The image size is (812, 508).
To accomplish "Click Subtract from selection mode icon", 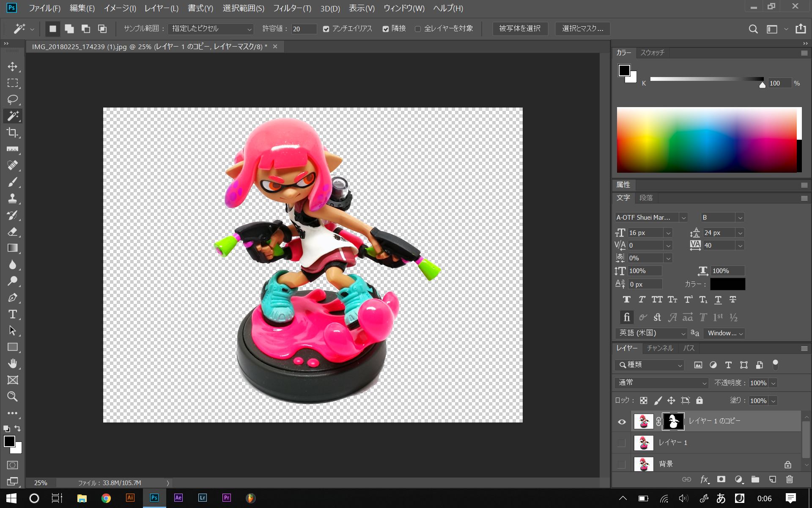I will (86, 29).
